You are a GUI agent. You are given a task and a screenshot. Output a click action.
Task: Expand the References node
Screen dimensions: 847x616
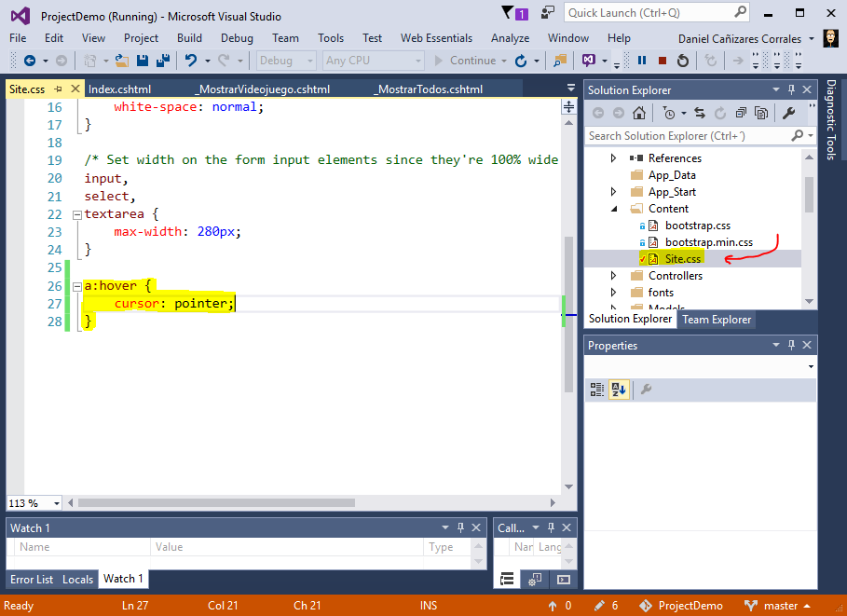(614, 158)
